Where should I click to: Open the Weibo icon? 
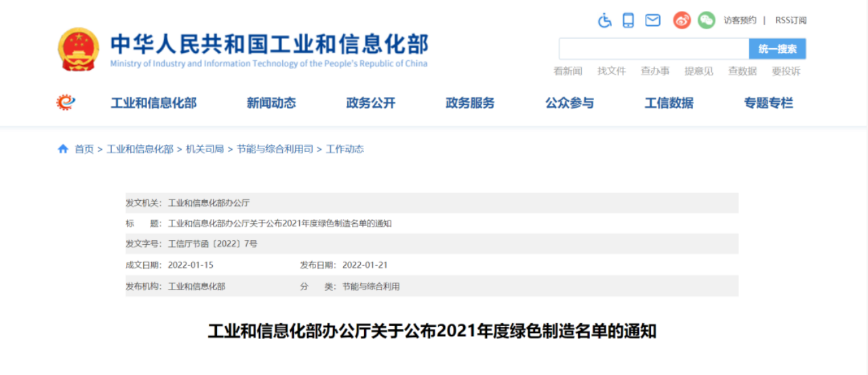[x=682, y=20]
